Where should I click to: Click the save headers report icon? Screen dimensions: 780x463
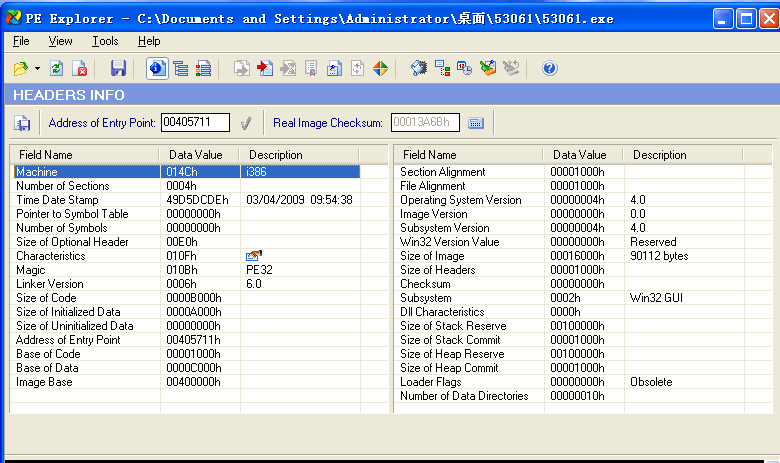(x=22, y=123)
